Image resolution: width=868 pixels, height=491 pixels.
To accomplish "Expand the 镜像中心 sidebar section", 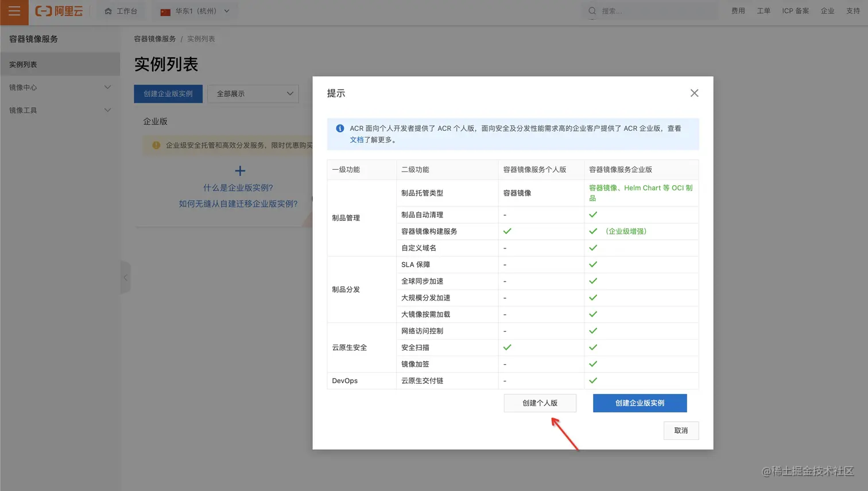I will 60,87.
